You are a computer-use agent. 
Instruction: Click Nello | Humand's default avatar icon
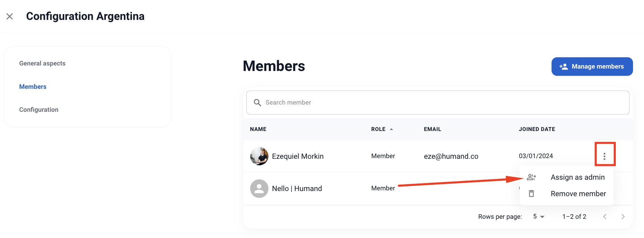point(259,189)
